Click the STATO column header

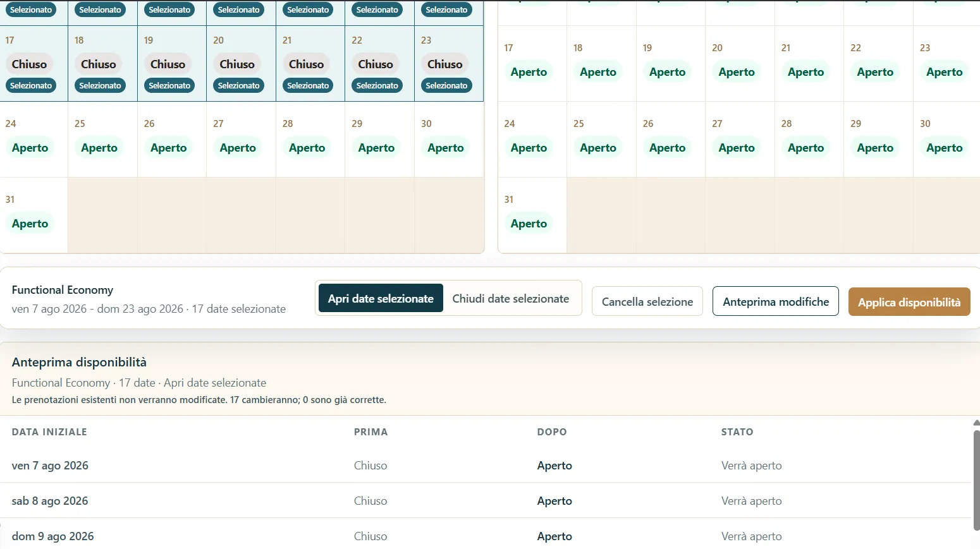tap(737, 432)
